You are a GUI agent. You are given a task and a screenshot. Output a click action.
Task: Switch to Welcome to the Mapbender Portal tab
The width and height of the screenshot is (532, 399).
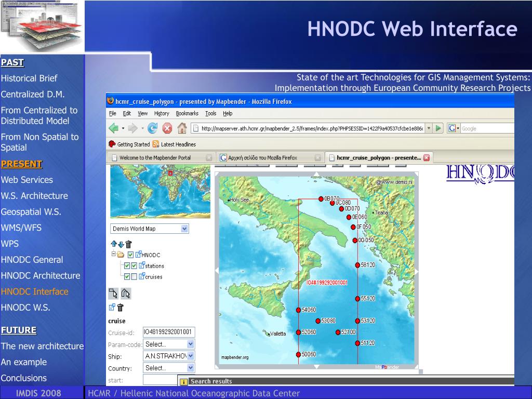[x=155, y=157]
